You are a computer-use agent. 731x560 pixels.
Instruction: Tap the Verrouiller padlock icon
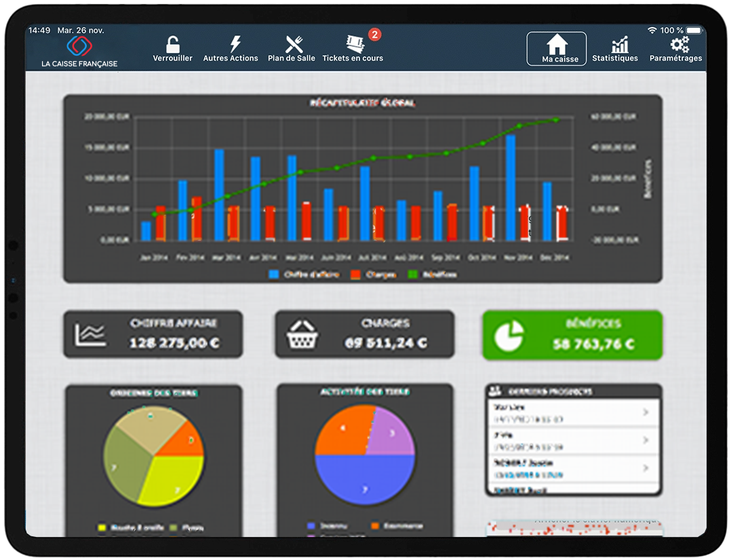click(x=173, y=45)
